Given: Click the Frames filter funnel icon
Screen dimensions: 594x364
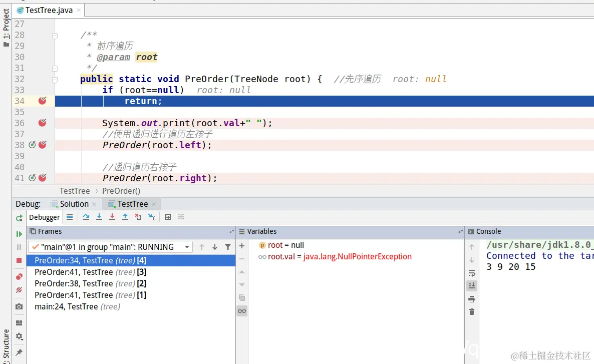Looking at the screenshot, I should pos(228,247).
